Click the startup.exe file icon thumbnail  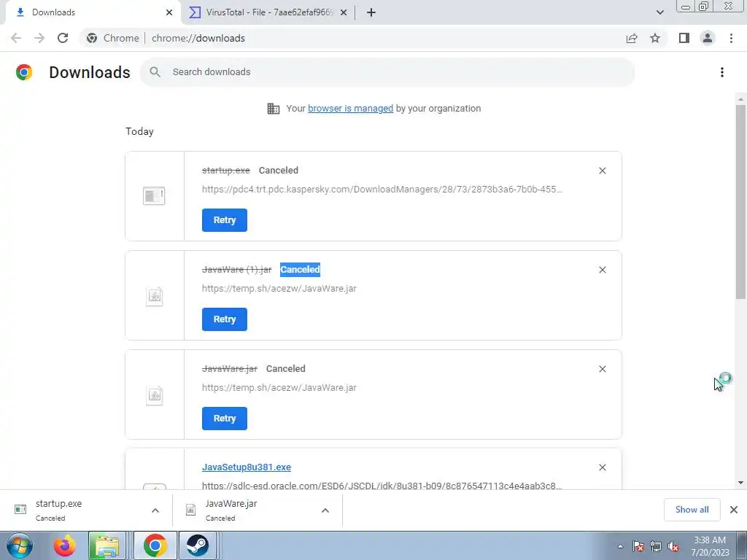tap(154, 195)
